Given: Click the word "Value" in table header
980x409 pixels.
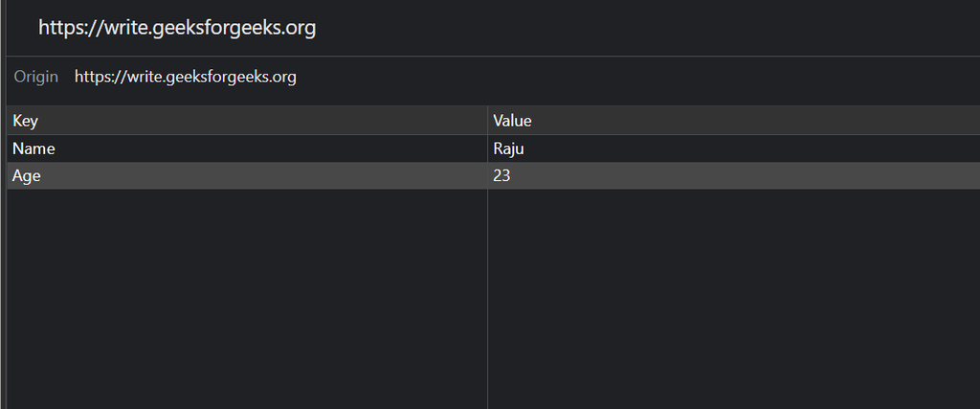Looking at the screenshot, I should (x=512, y=121).
